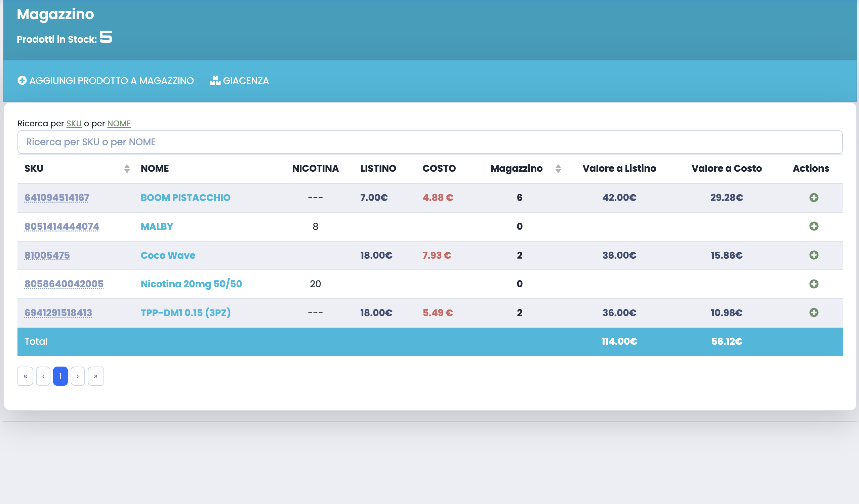Click the plus icon beside Aggiungi Prodotto

[x=22, y=80]
